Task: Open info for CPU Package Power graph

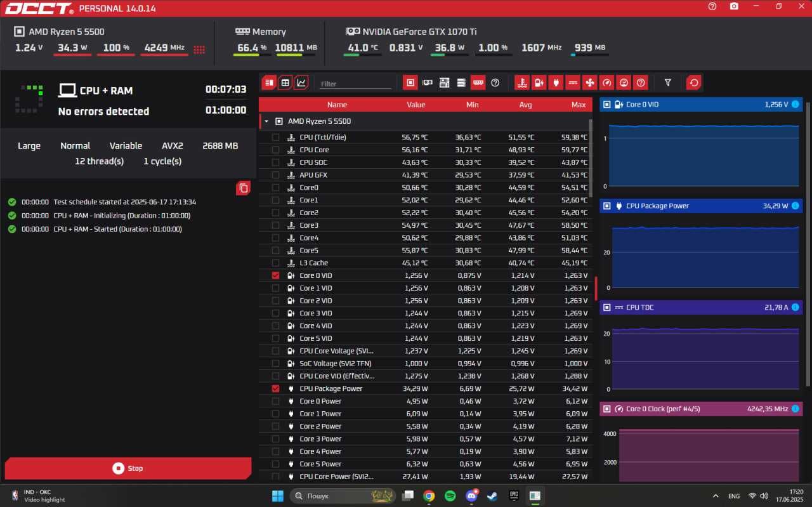Action: pyautogui.click(x=796, y=206)
